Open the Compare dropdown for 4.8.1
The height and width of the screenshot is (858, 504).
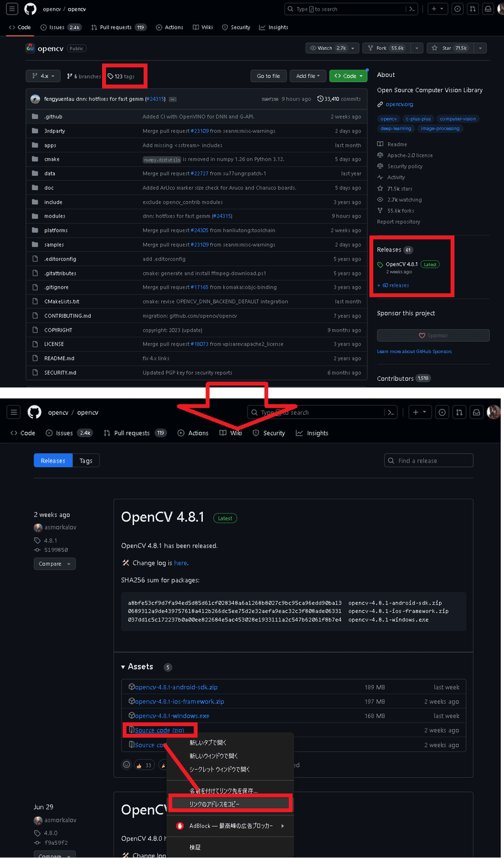coord(54,564)
